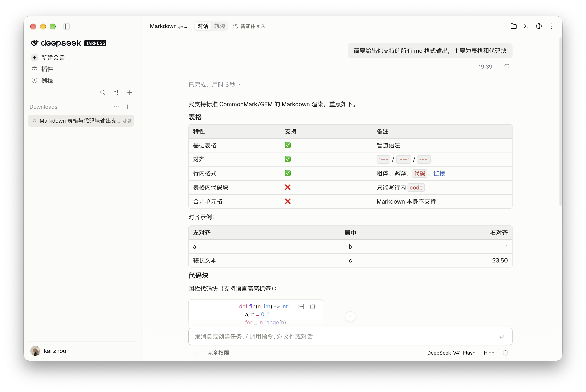This screenshot has width=586, height=392.
Task: Click kai zhou account name
Action: tap(55, 351)
